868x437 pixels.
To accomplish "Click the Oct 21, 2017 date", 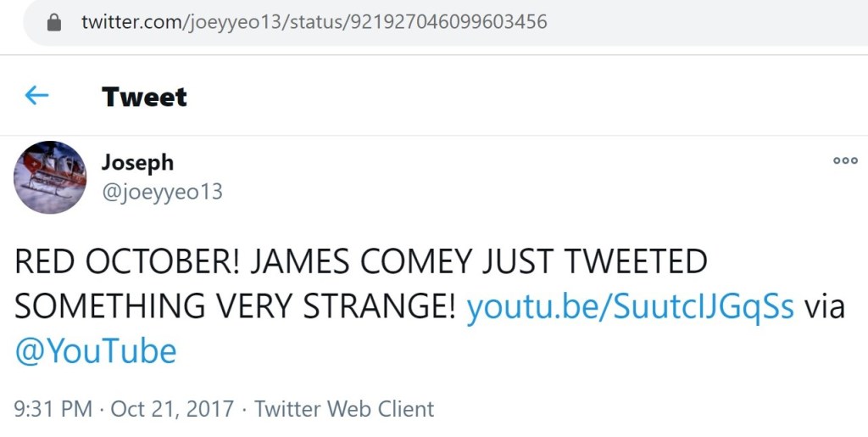I will 172,409.
